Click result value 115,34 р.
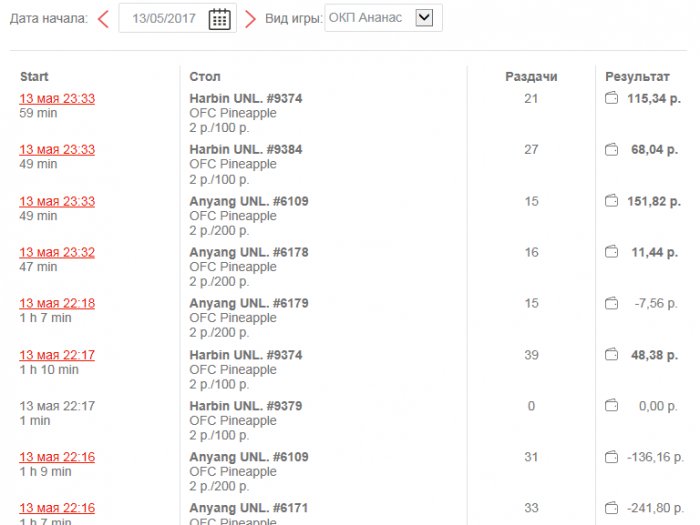Image resolution: width=700 pixels, height=525 pixels. [x=654, y=99]
